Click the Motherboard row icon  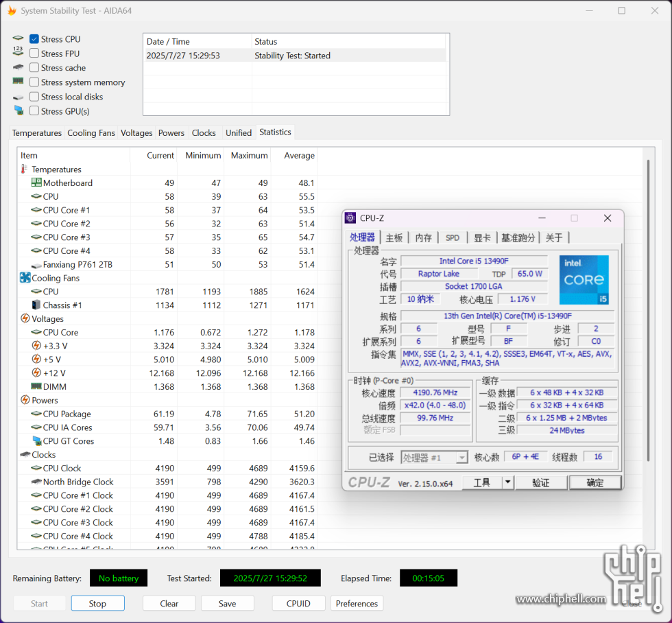tap(36, 183)
